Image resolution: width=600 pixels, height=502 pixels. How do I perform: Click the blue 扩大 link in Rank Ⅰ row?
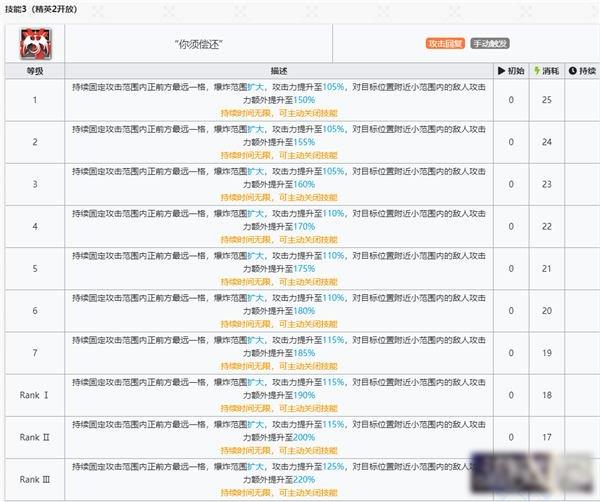click(x=256, y=382)
